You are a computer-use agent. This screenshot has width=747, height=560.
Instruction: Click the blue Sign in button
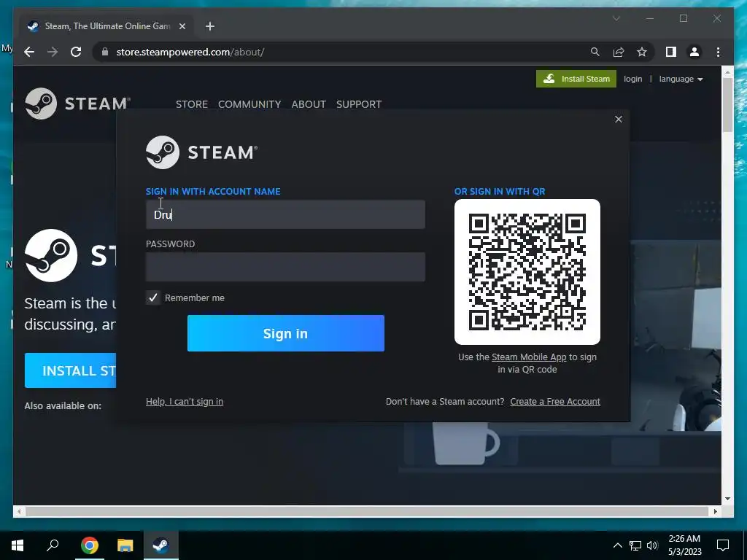(x=285, y=333)
